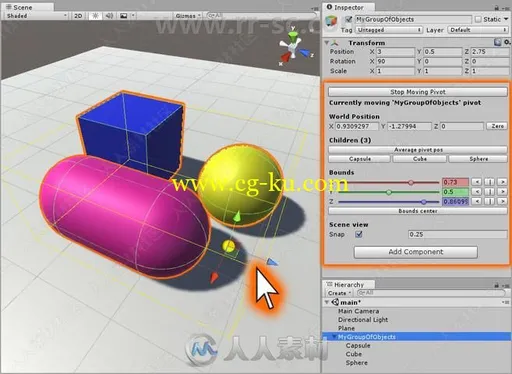This screenshot has width=512, height=374.
Task: Click Position X field
Action: (x=396, y=52)
